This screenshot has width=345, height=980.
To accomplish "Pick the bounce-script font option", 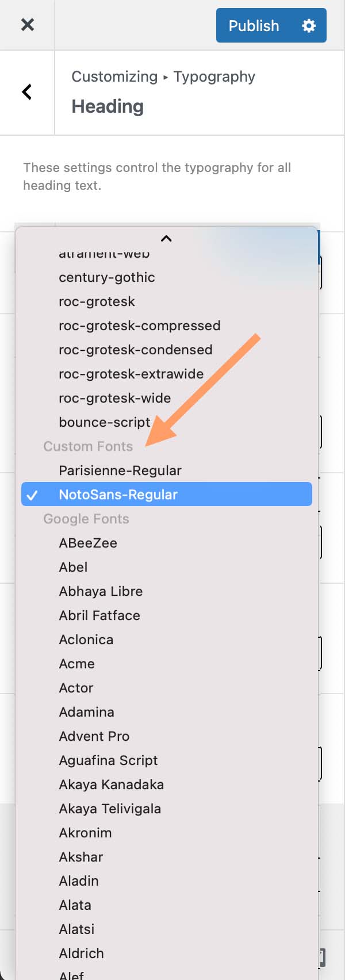I will point(105,422).
